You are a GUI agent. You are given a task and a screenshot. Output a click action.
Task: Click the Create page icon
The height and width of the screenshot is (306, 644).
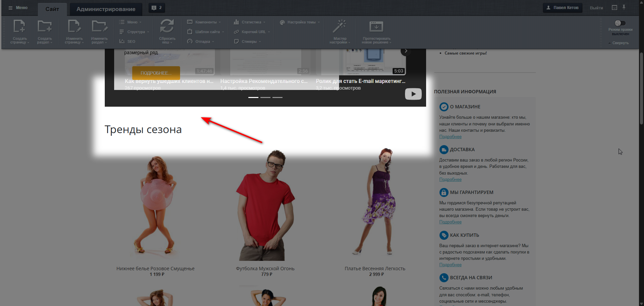click(19, 27)
